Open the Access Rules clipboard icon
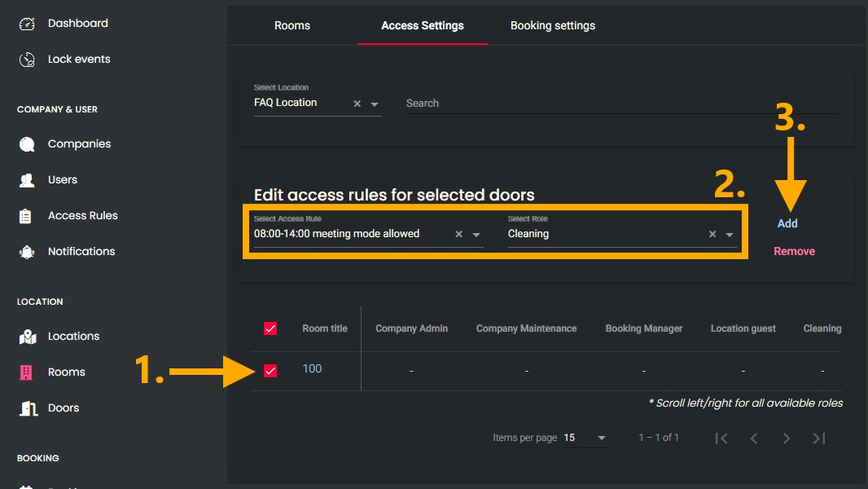The width and height of the screenshot is (868, 489). [x=27, y=216]
